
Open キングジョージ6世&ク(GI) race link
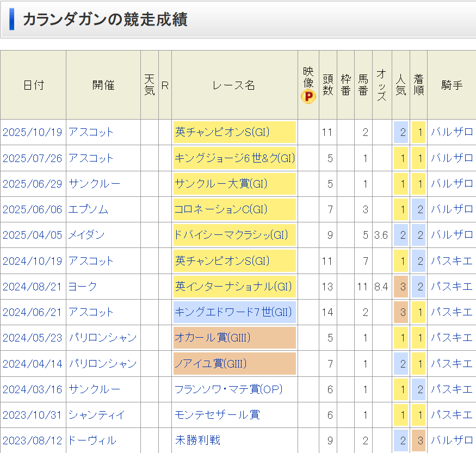pyautogui.click(x=234, y=158)
